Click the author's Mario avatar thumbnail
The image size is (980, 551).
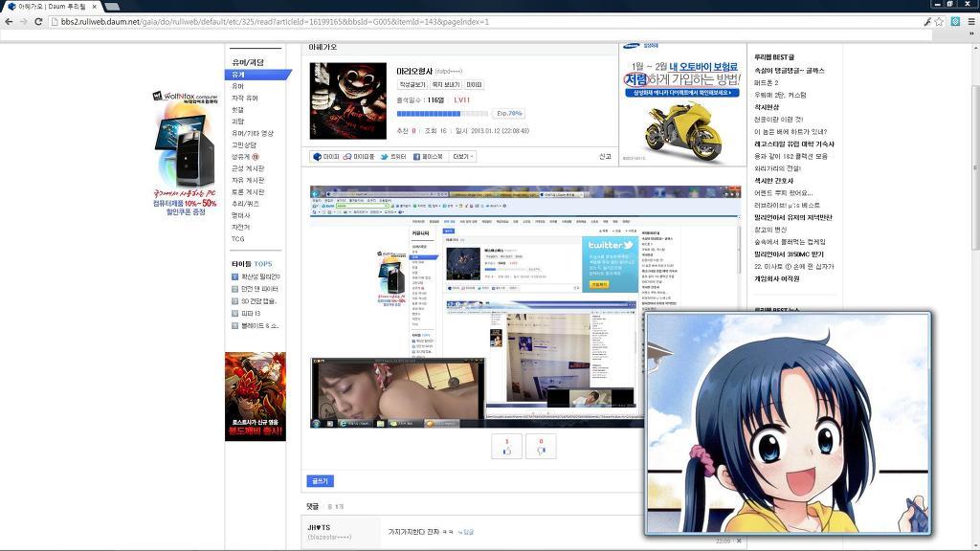tap(347, 101)
